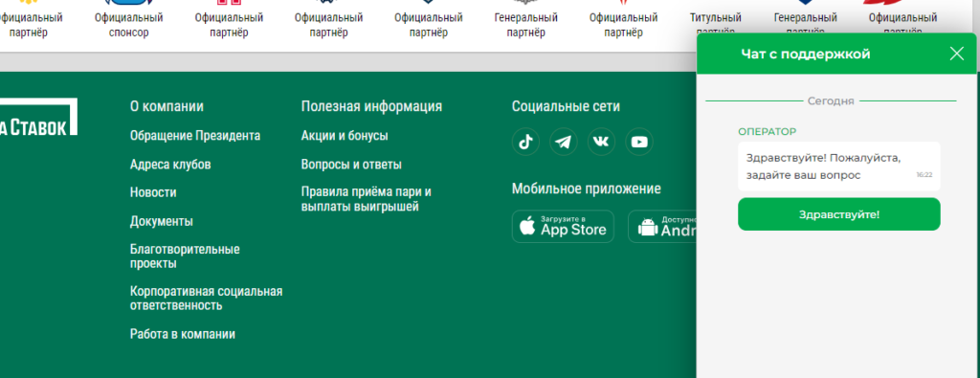Open the VK social network icon

point(601,142)
